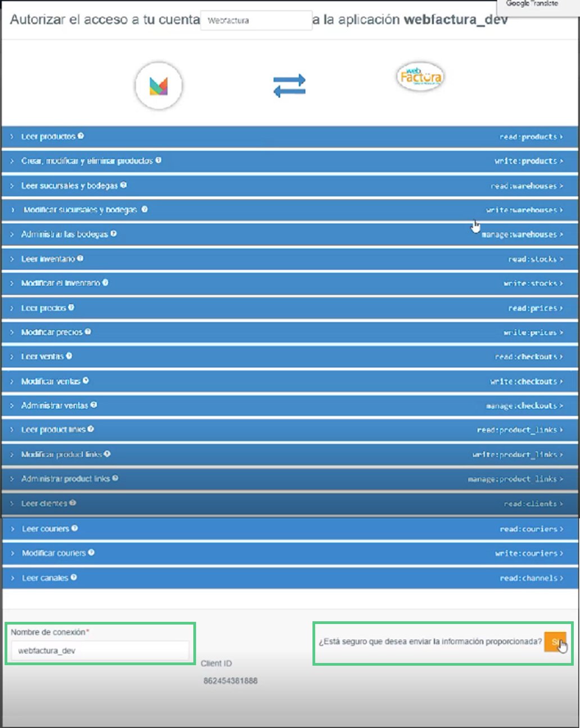Click the blue two-way exchange arrows icon
Viewport: 580px width, 728px height.
(x=289, y=85)
